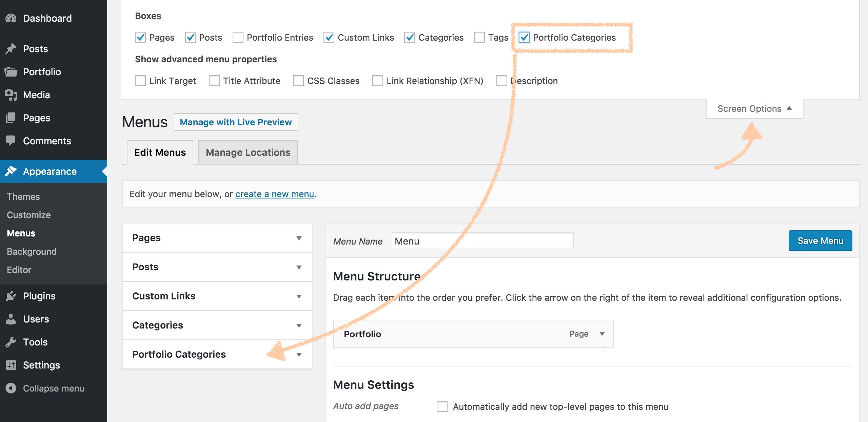This screenshot has height=422, width=868.
Task: Click the Save Menu button
Action: (x=820, y=241)
